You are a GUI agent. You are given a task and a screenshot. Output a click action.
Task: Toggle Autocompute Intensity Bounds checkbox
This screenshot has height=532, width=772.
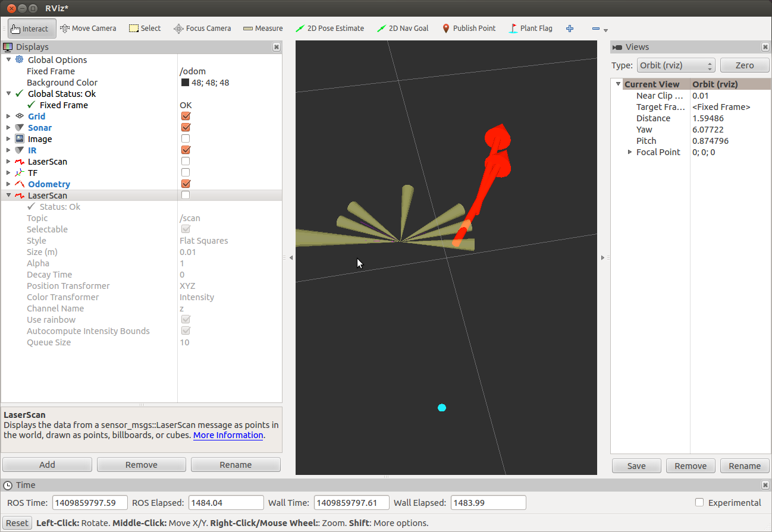[x=186, y=330]
